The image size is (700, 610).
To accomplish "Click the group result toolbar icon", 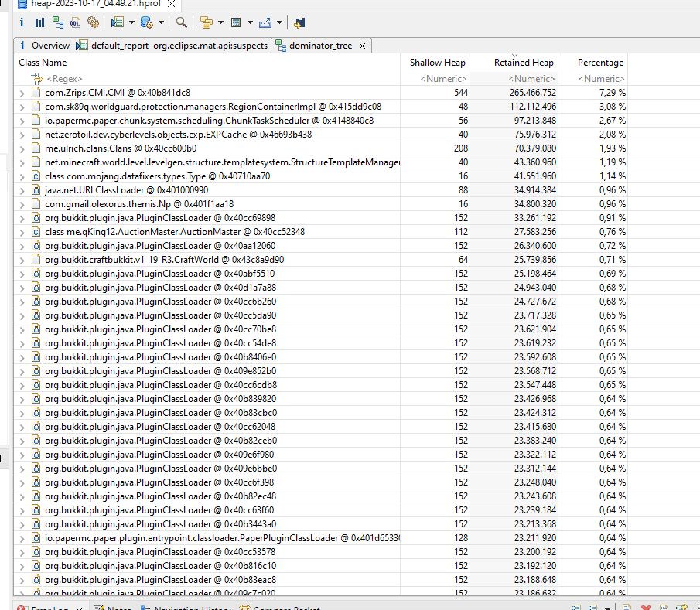I will click(205, 22).
